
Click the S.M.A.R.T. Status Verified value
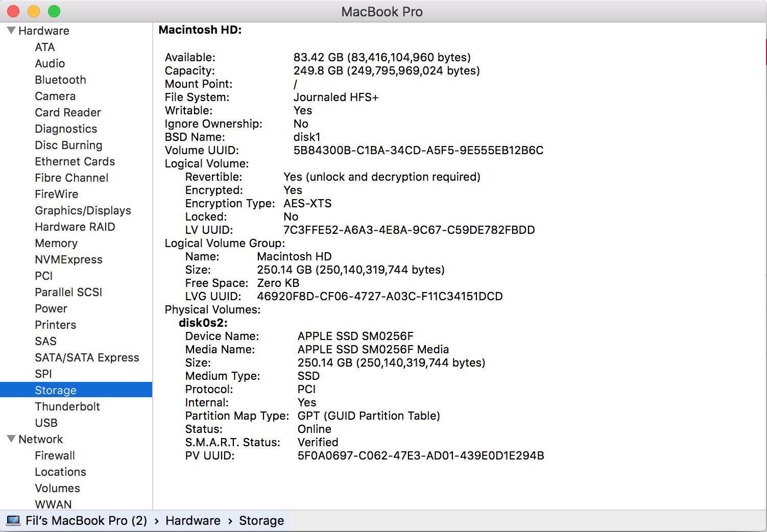318,442
